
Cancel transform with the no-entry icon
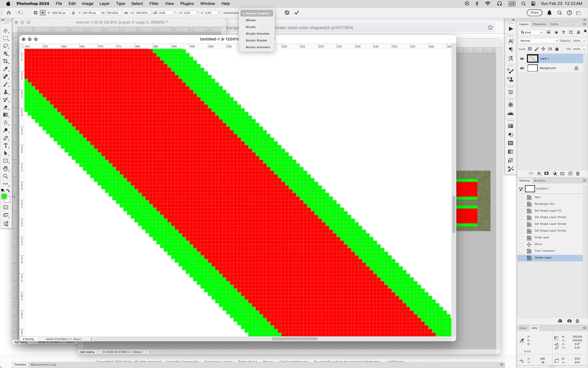(x=287, y=13)
